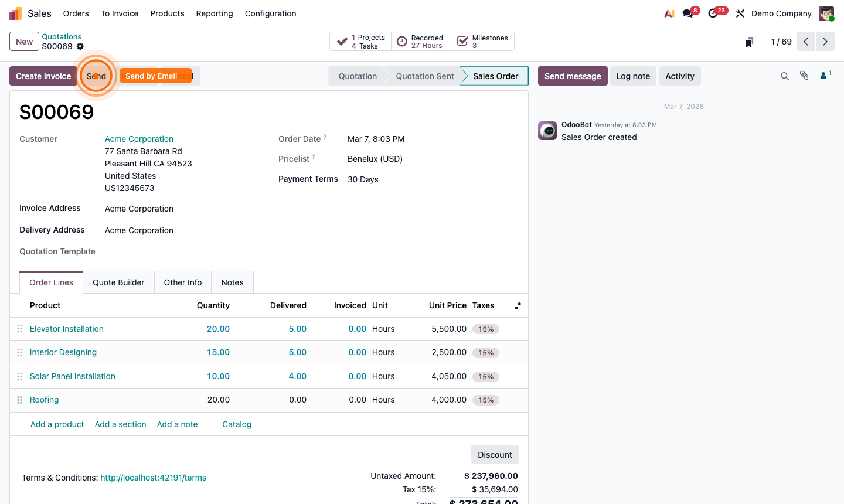Open the Reporting menu
This screenshot has width=844, height=504.
tap(215, 13)
